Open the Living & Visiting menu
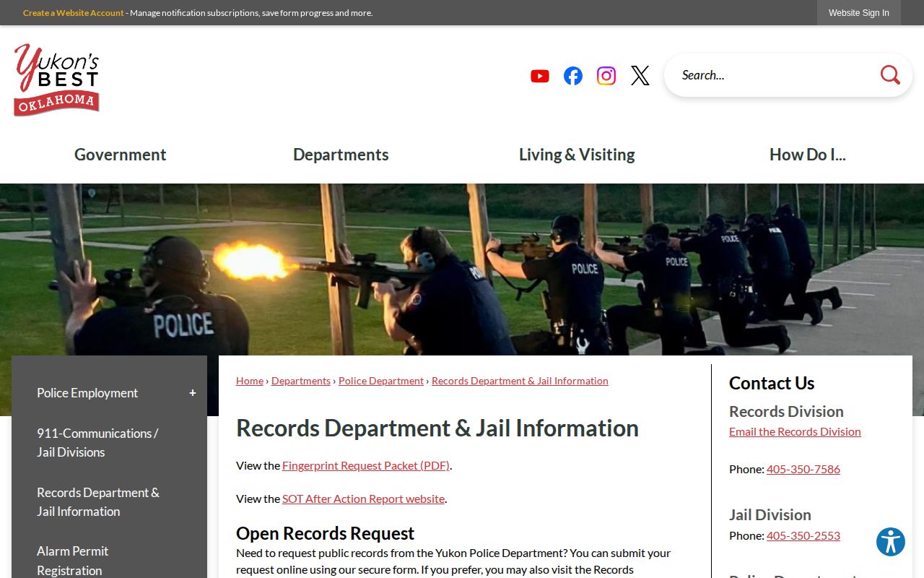 click(x=577, y=155)
